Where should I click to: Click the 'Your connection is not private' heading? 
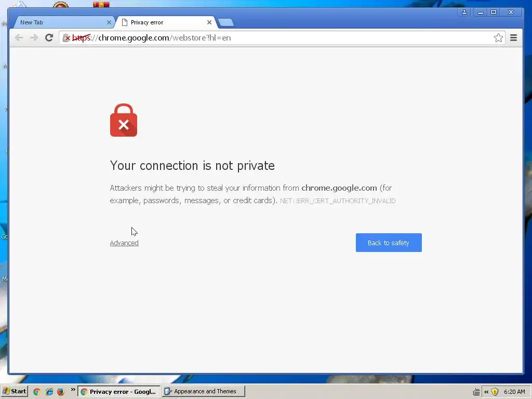click(192, 166)
